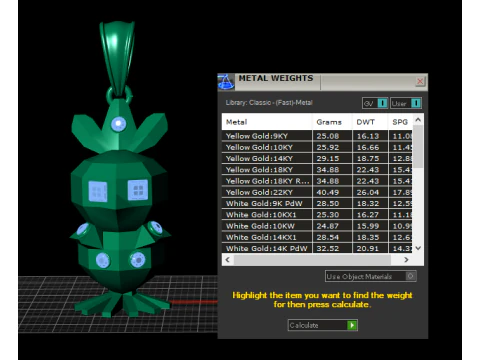This screenshot has height=360, width=480.
Task: Select the Yellow Gold:9KY row
Action: pos(317,136)
